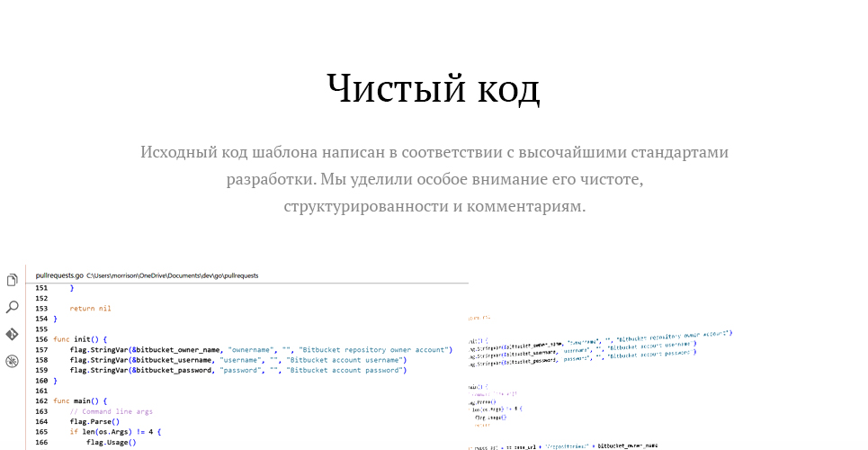This screenshot has height=450, width=868.
Task: Open the Debug bug icon in sidebar
Action: pyautogui.click(x=13, y=361)
